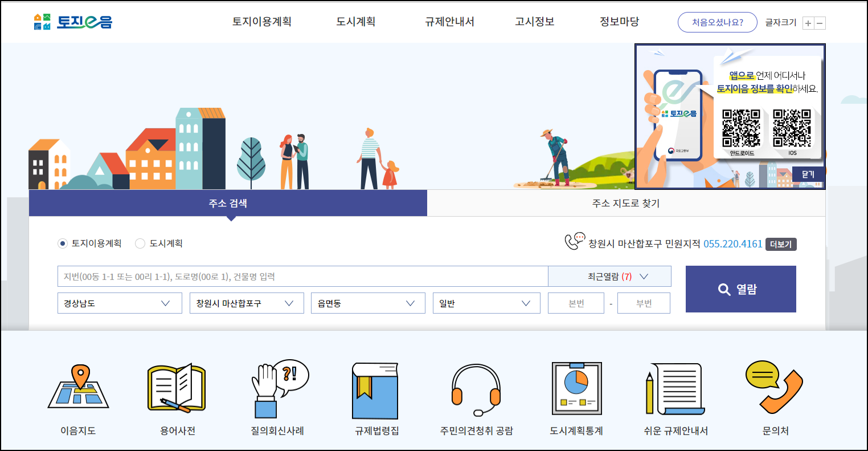Click the 안드로이드 QR code
This screenshot has width=868, height=451.
pyautogui.click(x=741, y=128)
